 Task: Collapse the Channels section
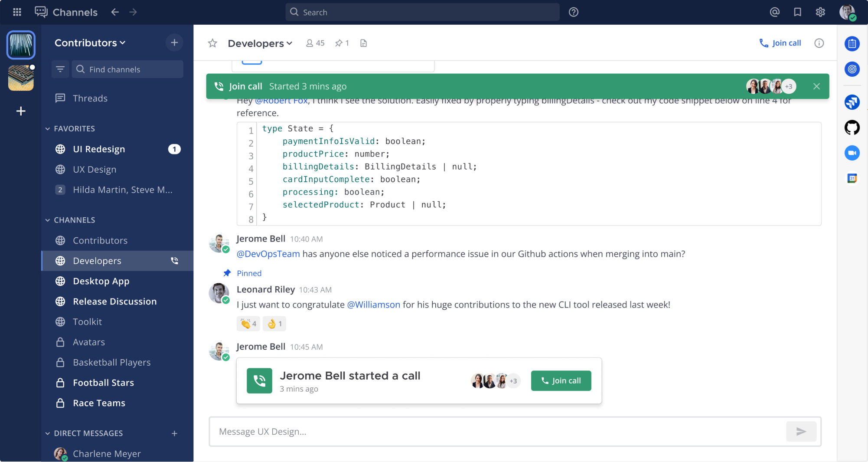click(48, 220)
